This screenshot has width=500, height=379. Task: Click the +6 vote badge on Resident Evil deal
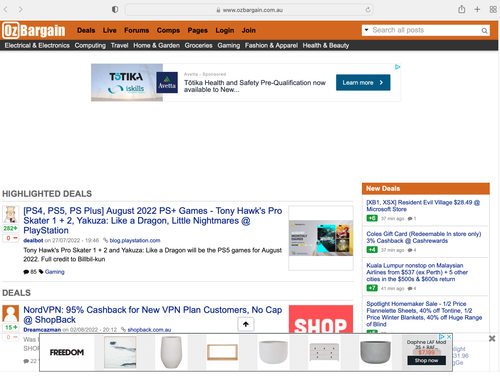click(372, 218)
